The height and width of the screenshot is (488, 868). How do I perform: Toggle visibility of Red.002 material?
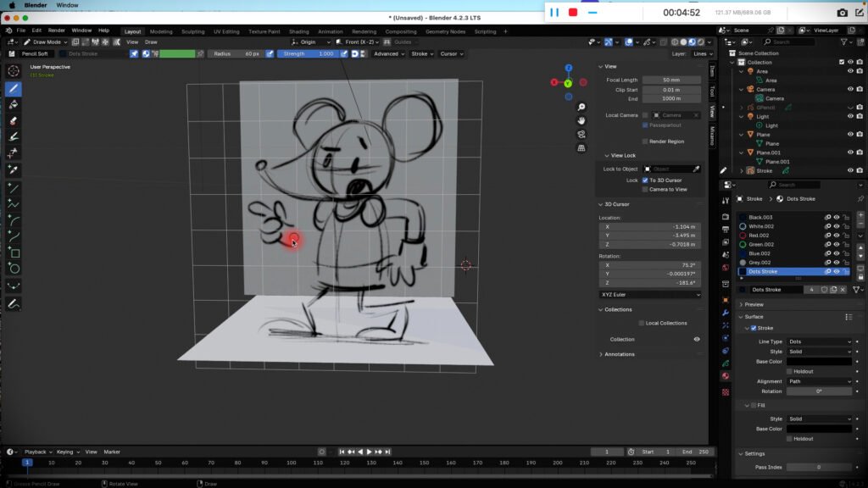pyautogui.click(x=837, y=236)
